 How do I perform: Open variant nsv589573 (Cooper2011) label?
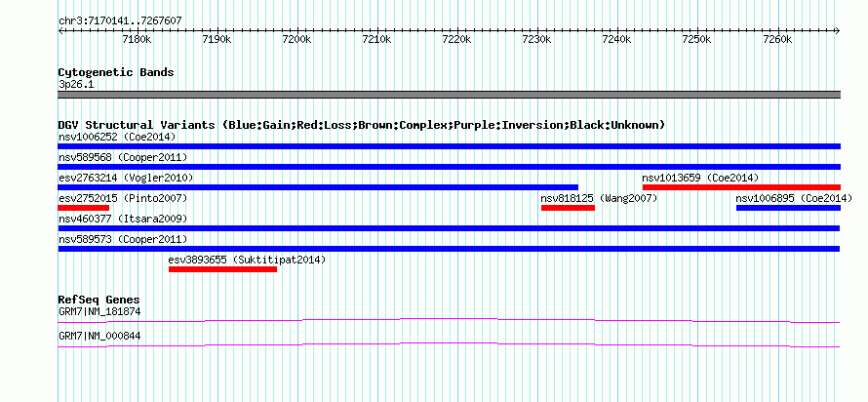coord(123,239)
